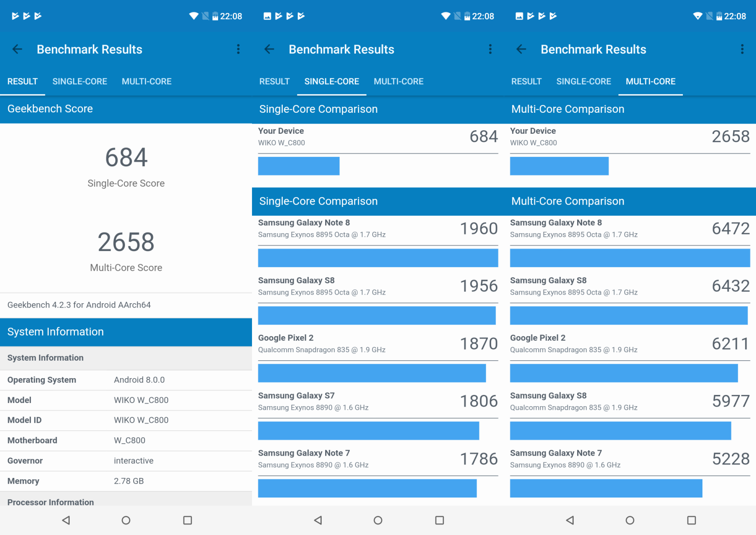Viewport: 756px width, 535px height.
Task: Tap recent apps square on middle screen
Action: coord(439,520)
